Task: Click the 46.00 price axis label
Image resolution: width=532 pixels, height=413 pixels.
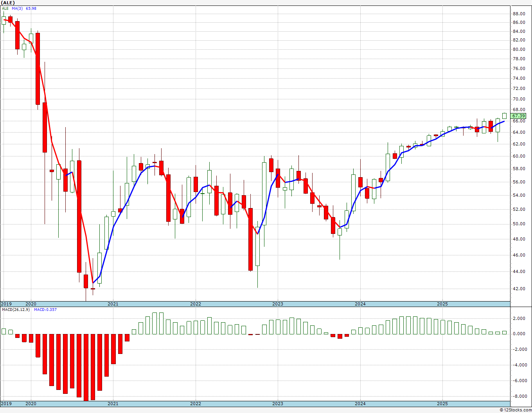Action: point(519,255)
